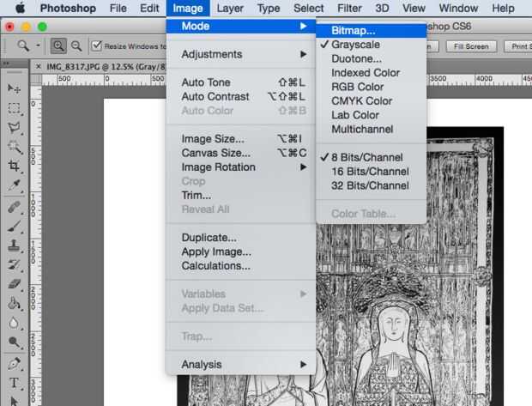The height and width of the screenshot is (406, 532).
Task: Convert to RGB Color
Action: tap(371, 87)
